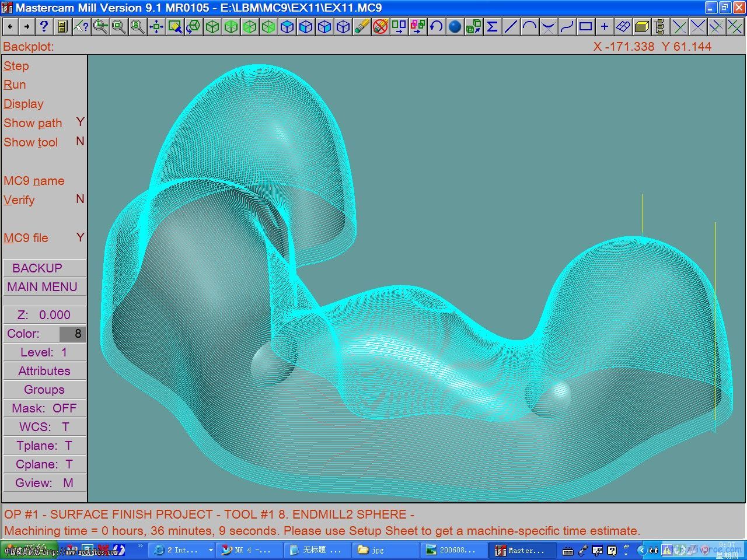Click the X Y coordinate readout
This screenshot has width=747, height=560.
652,47
